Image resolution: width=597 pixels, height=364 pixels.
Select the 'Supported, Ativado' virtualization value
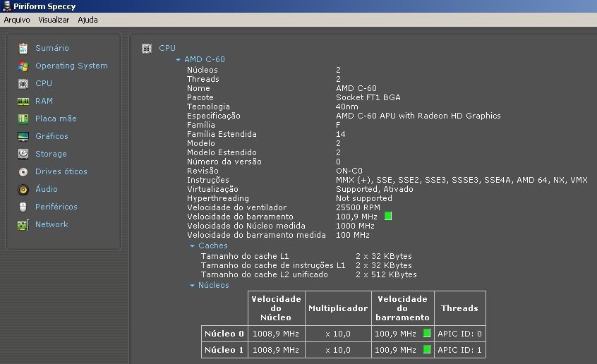click(x=374, y=189)
